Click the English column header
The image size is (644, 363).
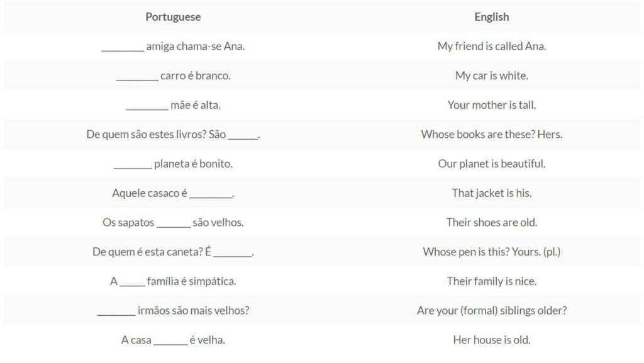492,17
